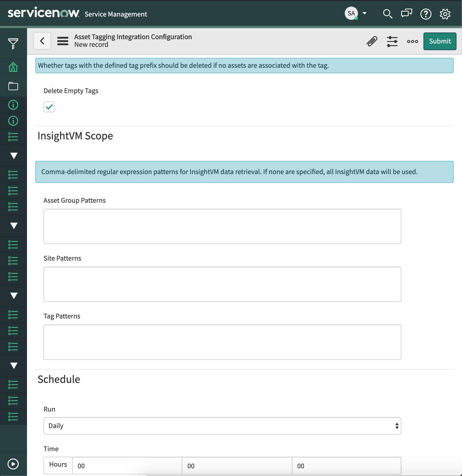Open the settings gear icon

(445, 14)
